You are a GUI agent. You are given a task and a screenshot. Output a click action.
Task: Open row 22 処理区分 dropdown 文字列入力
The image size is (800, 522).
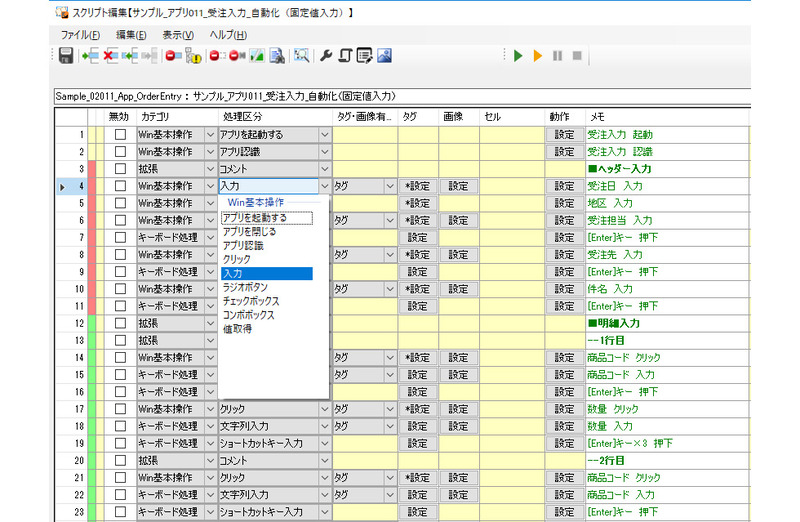pyautogui.click(x=325, y=494)
